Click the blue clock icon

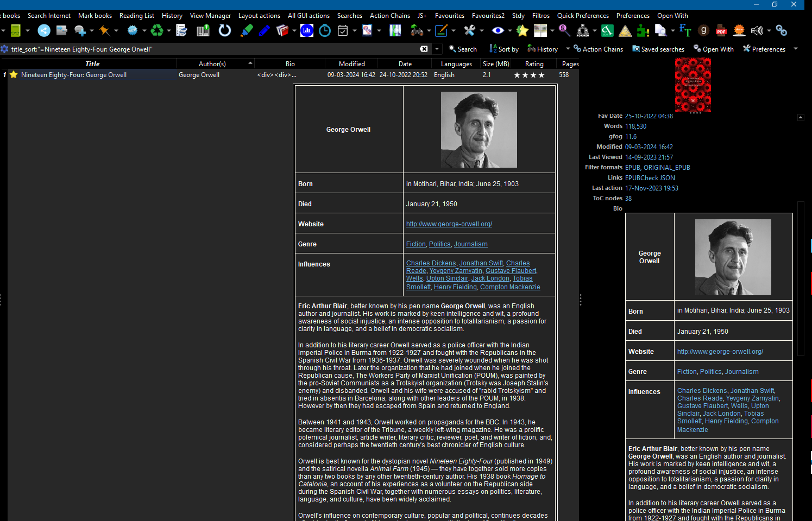(325, 31)
